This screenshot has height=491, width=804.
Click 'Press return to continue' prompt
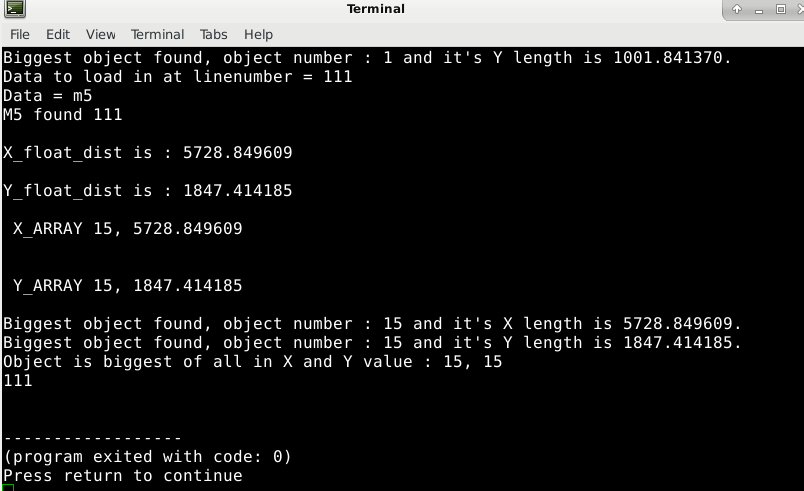coord(123,476)
